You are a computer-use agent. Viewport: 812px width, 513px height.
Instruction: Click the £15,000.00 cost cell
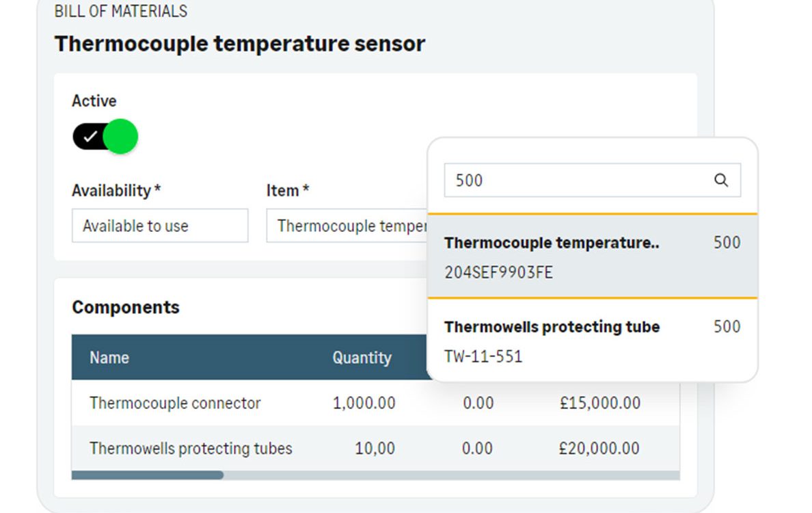[600, 403]
